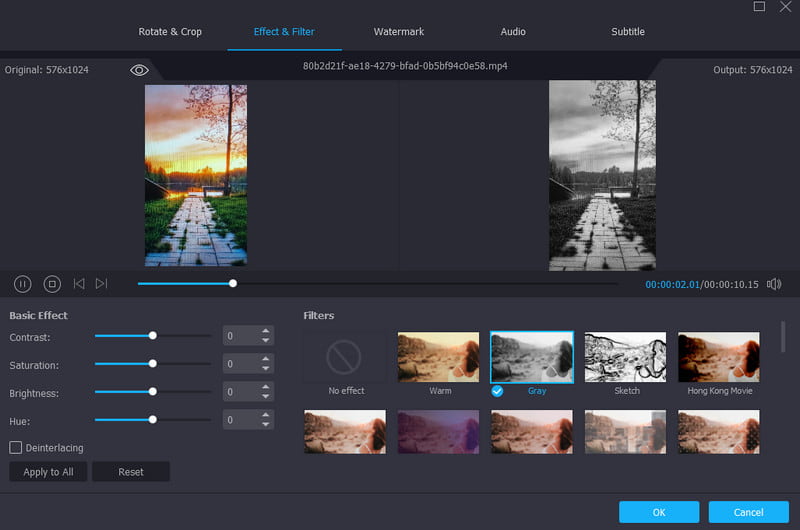Uncheck the selected Gray filter checkmark
This screenshot has width=800, height=530.
point(497,391)
